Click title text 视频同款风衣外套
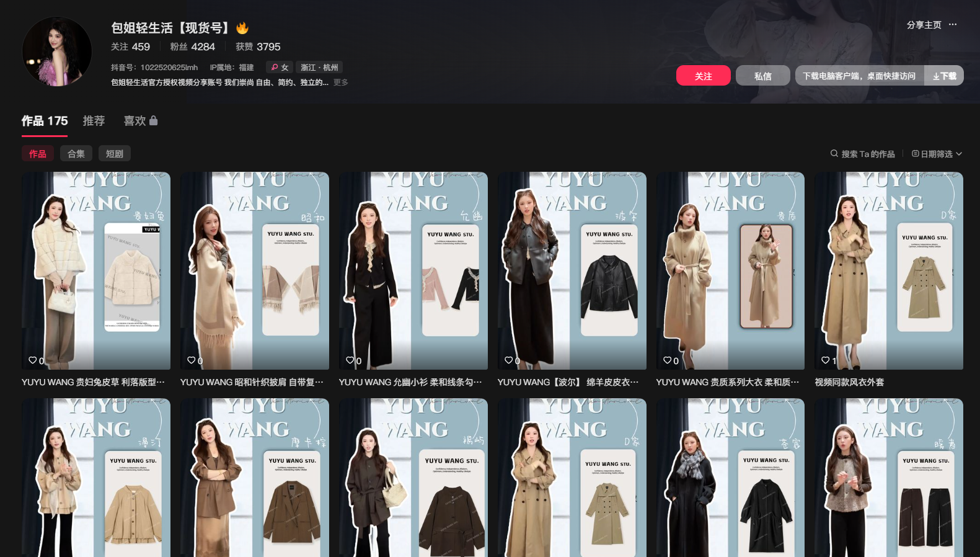Screen dimensions: 980x557 [849, 382]
